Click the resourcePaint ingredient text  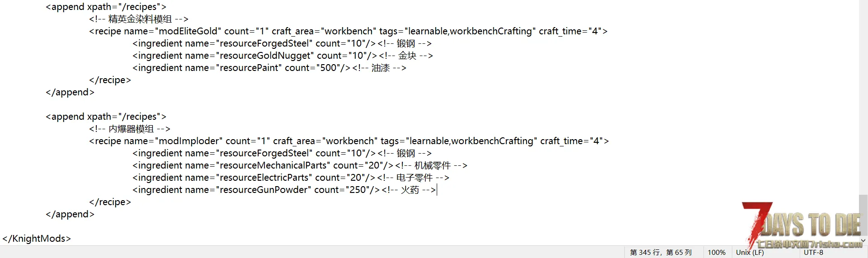(250, 68)
